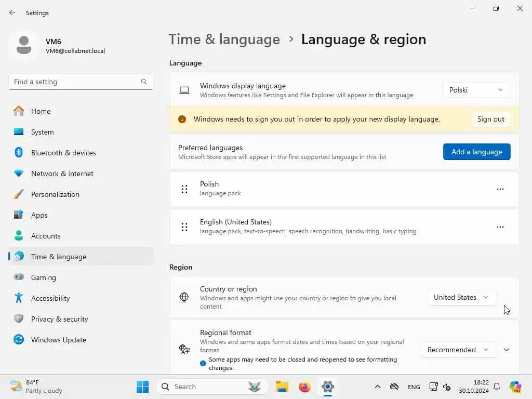Open the Country or region dropdown showing United States
The width and height of the screenshot is (532, 399).
click(x=461, y=297)
